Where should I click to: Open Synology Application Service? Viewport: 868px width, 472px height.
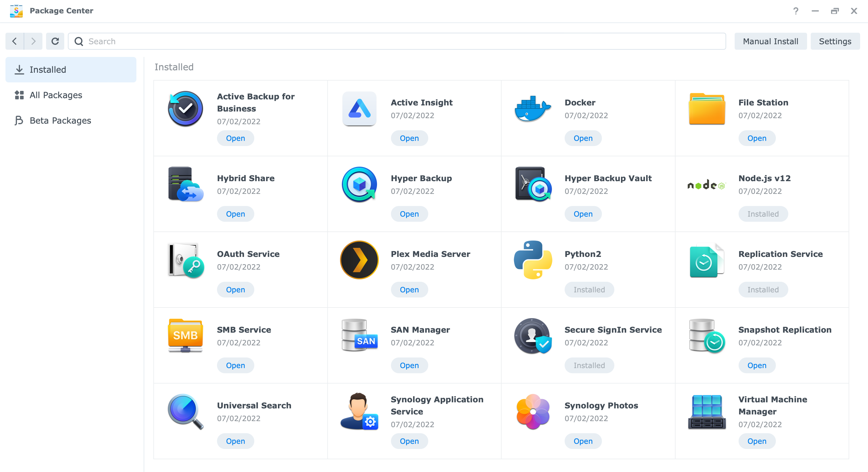pos(409,441)
